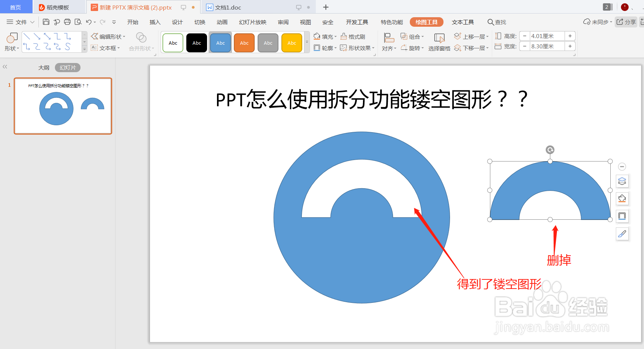
Task: Collapse the left panel with double chevron
Action: 5,66
